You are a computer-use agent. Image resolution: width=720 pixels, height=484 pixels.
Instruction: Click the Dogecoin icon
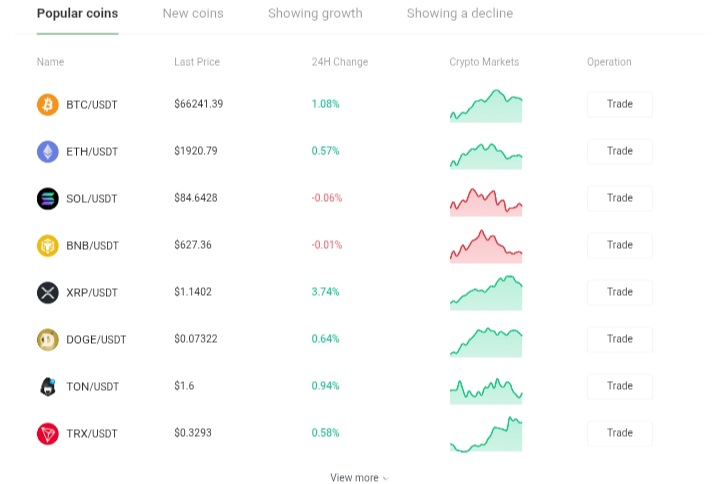tap(48, 340)
